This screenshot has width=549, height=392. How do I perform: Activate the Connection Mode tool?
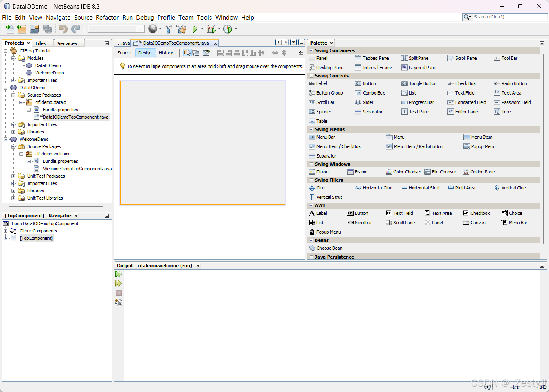[x=196, y=52]
